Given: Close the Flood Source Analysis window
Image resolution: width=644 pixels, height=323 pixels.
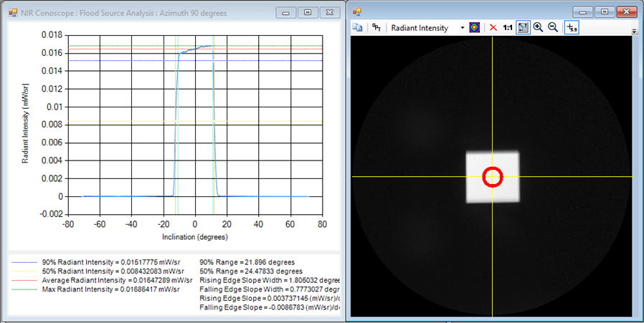Looking at the screenshot, I should (x=330, y=13).
